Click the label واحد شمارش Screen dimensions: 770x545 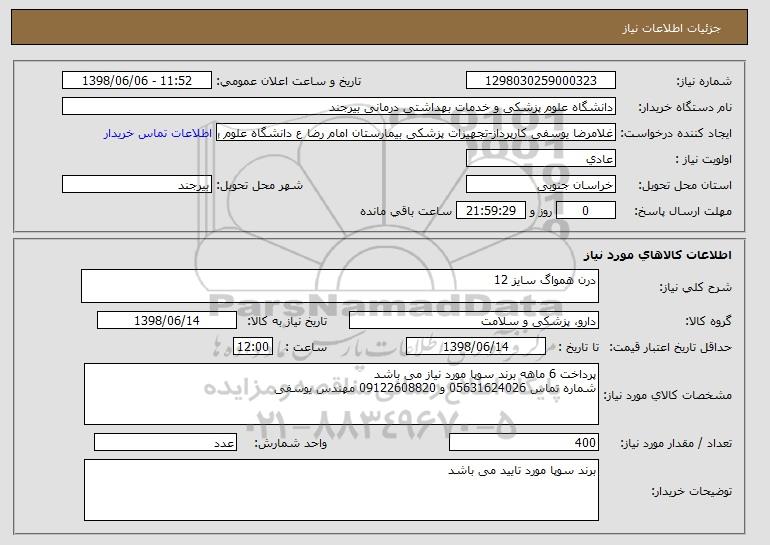[291, 444]
